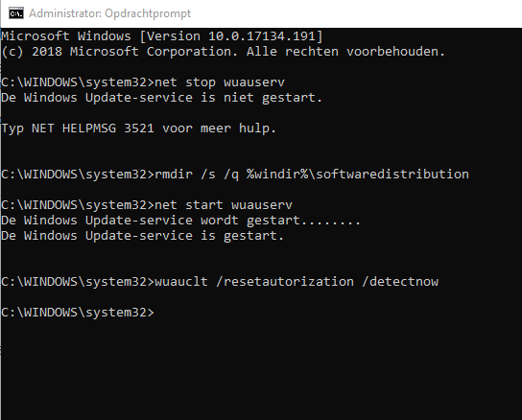
Task: Click the 'net stop wuauserv' command text
Action: click(x=220, y=82)
